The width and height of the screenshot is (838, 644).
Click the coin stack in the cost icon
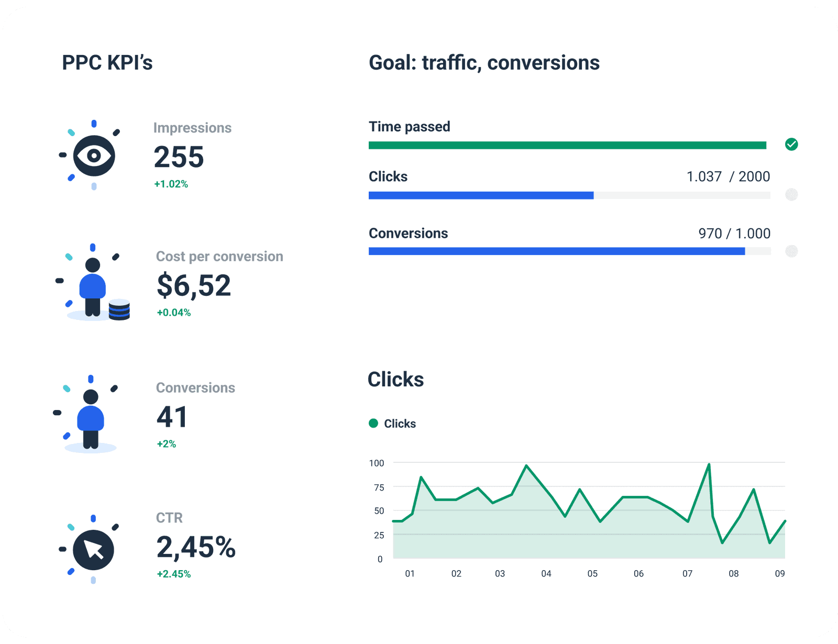(x=120, y=310)
